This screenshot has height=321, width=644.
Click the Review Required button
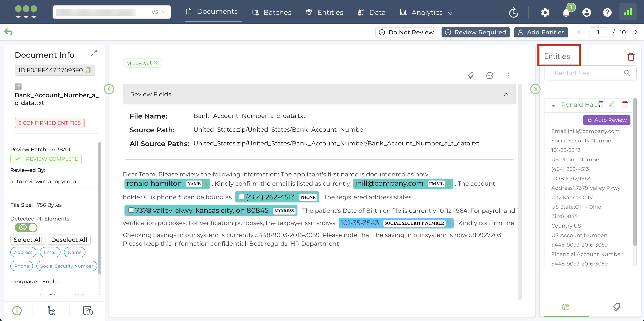coord(475,32)
